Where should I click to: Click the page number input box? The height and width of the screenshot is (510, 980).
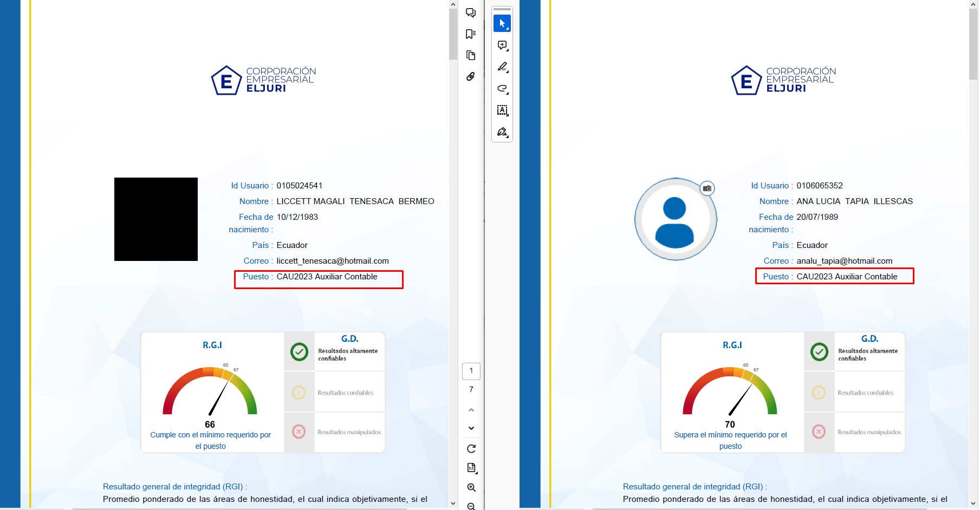pyautogui.click(x=471, y=371)
